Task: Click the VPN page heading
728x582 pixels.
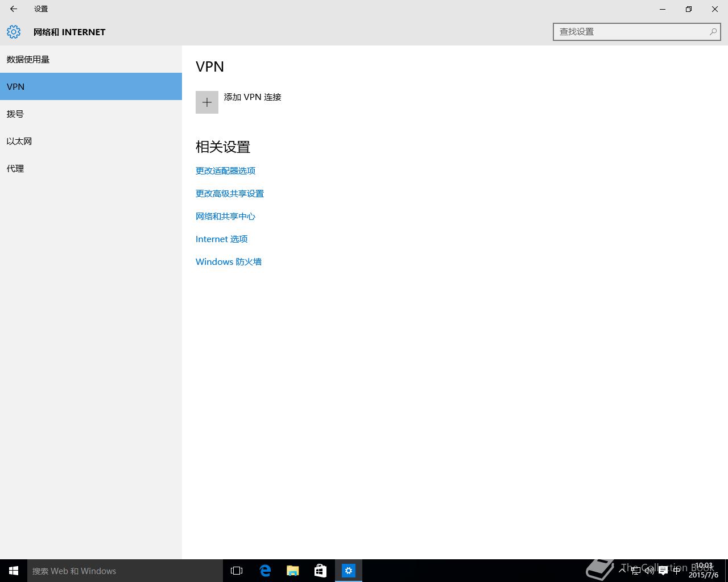Action: [x=210, y=66]
